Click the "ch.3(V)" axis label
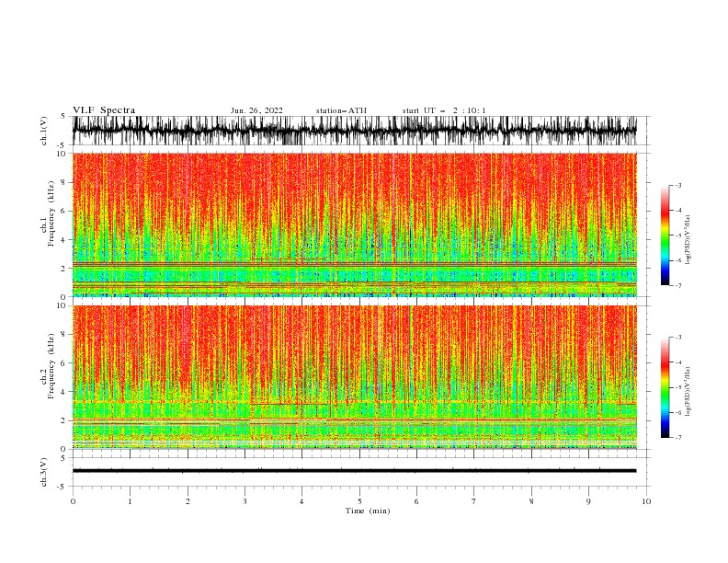 point(44,472)
